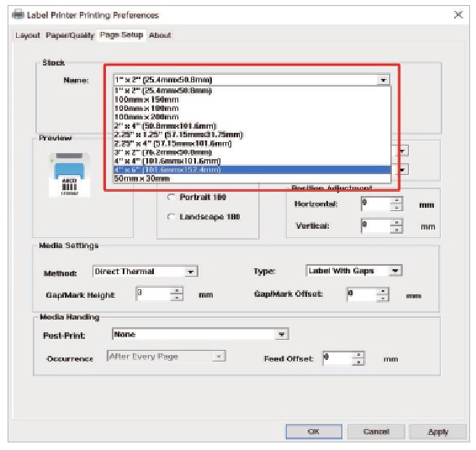This screenshot has height=450, width=476.
Task: Close the Printing Preferences dialog
Action: click(x=458, y=14)
